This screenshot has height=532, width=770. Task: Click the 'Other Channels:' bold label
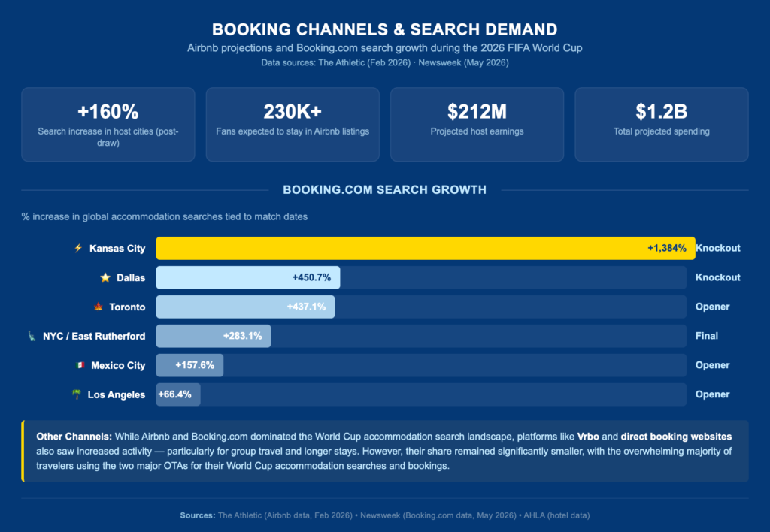pos(74,437)
